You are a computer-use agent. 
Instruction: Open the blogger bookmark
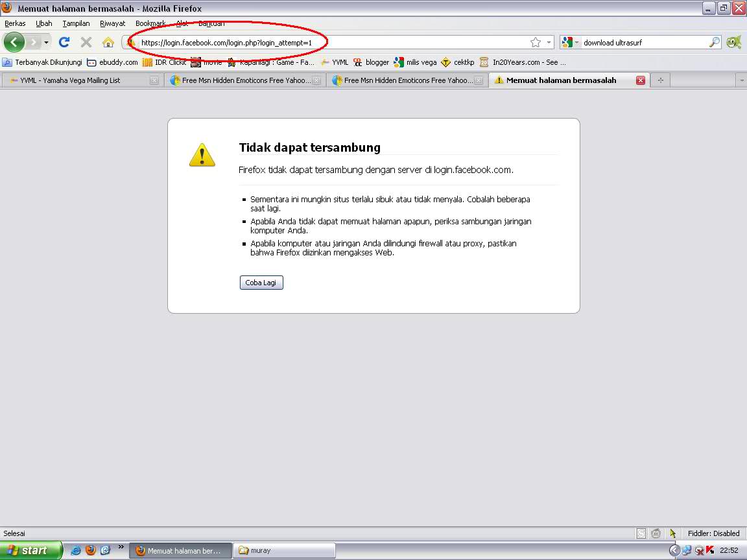click(x=371, y=62)
